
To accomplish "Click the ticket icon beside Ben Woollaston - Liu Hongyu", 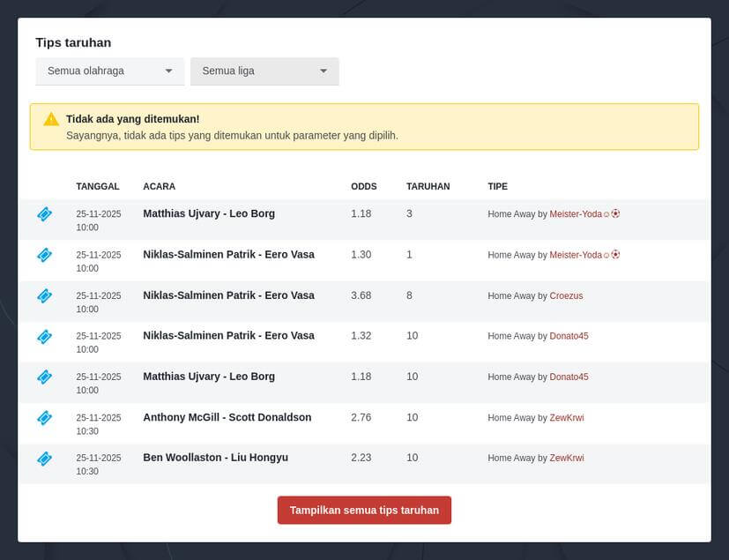I will pos(44,459).
